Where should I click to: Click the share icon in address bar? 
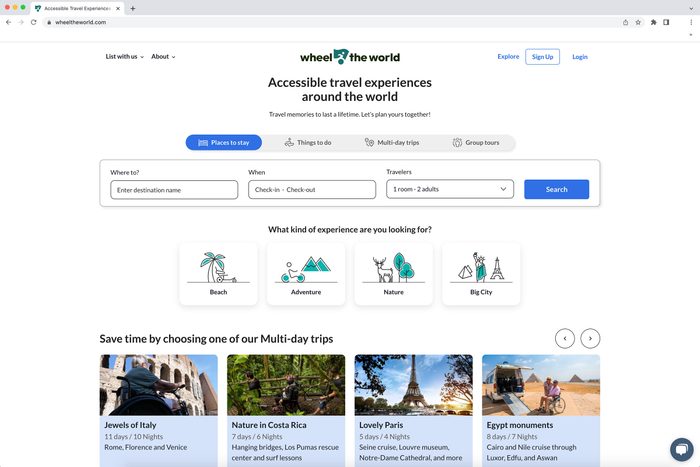click(625, 22)
